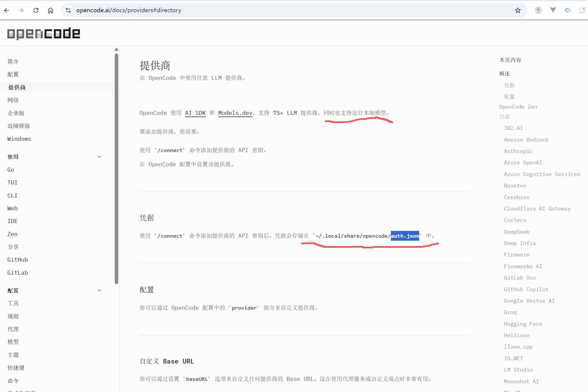Image resolution: width=588 pixels, height=392 pixels.
Task: Jump to DeepSeek in the page contents
Action: (x=517, y=231)
